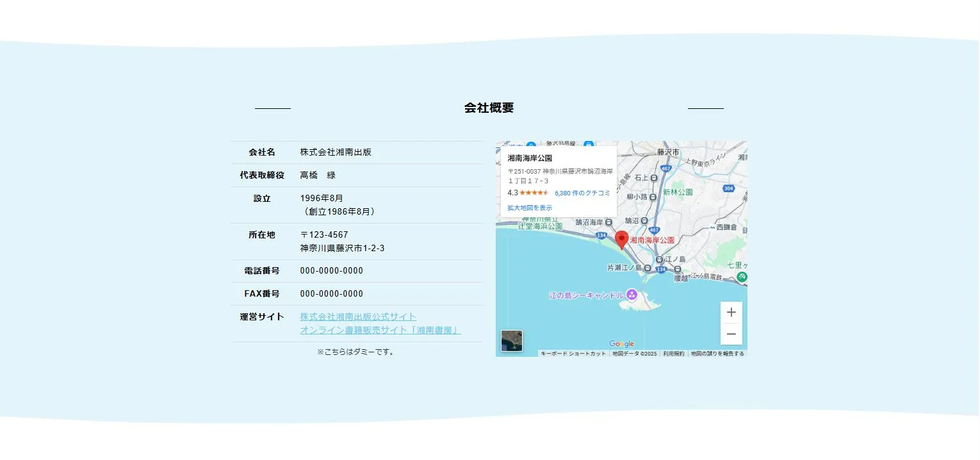Click the 所在地 row label
The height and width of the screenshot is (460, 980).
click(262, 234)
